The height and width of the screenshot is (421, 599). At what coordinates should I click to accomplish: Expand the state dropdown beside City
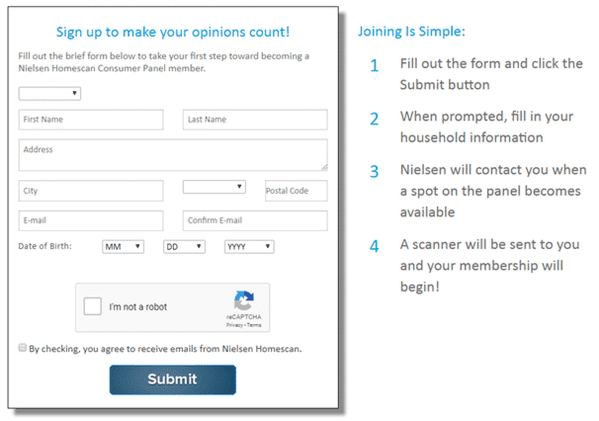214,187
